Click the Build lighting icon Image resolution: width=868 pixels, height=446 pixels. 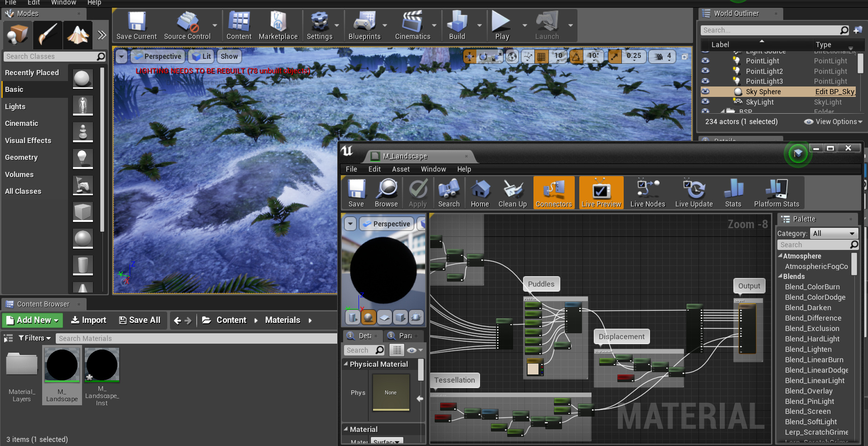tap(457, 26)
